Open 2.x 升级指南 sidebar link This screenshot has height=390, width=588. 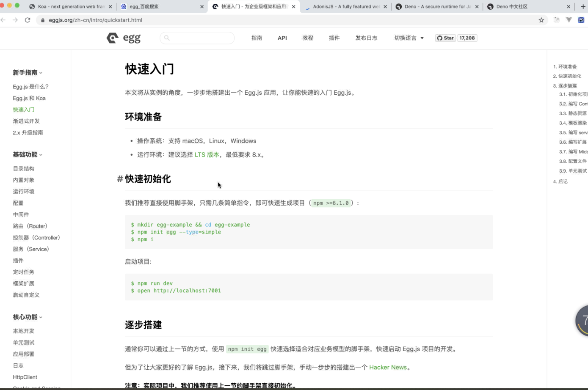pos(28,132)
